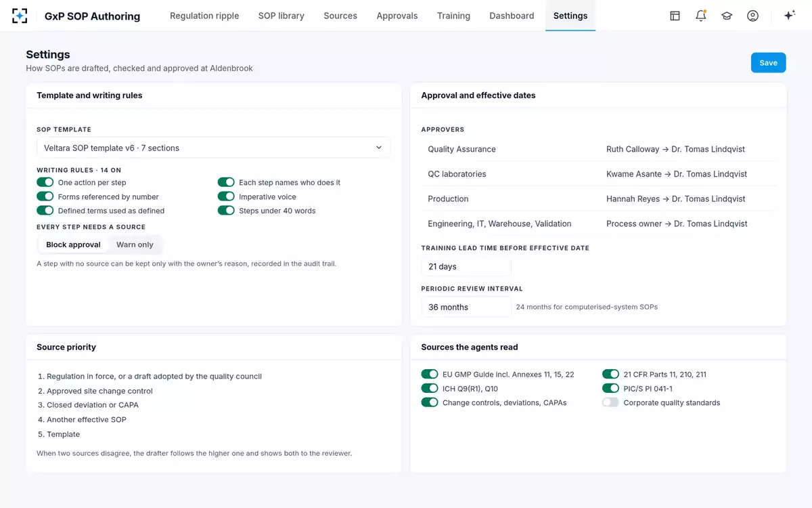Open the graduation cap training icon
Screen dimensions: 812x508
727,16
